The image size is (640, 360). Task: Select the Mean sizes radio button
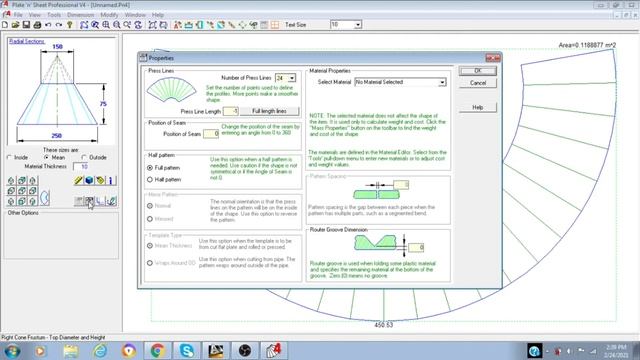(46, 158)
